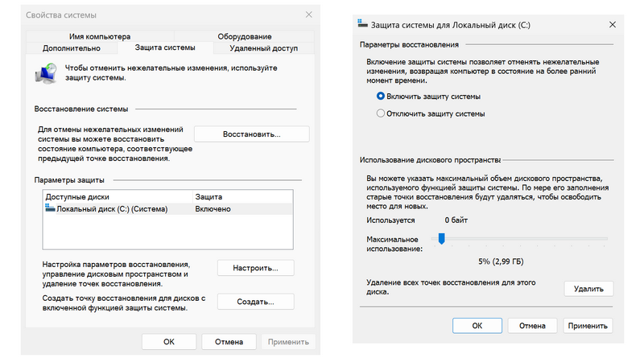The image size is (644, 362).
Task: Click Отмена in the Свойства системы window
Action: point(229,341)
